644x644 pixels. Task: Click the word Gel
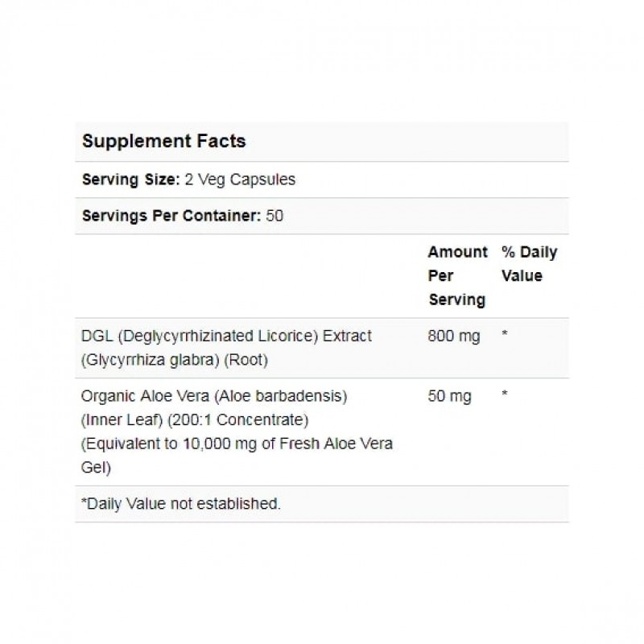pyautogui.click(x=95, y=468)
